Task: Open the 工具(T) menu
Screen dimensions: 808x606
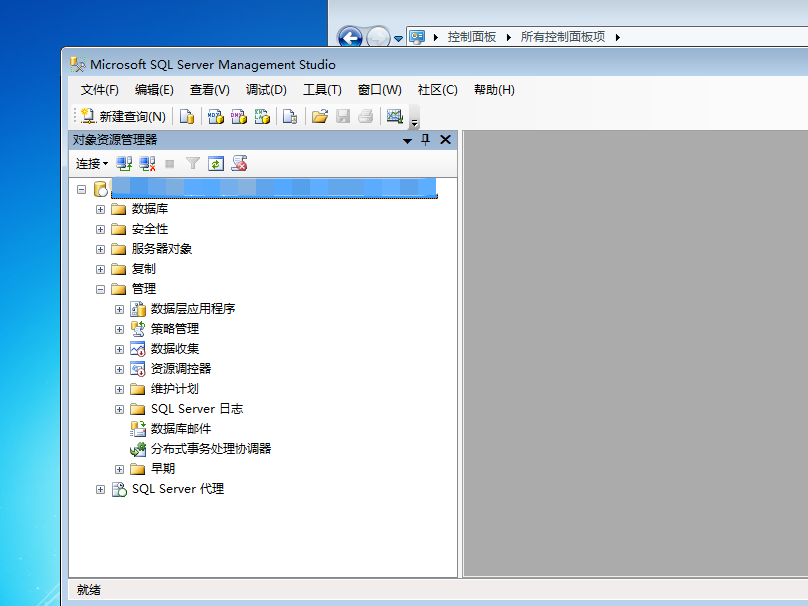Action: (x=322, y=90)
